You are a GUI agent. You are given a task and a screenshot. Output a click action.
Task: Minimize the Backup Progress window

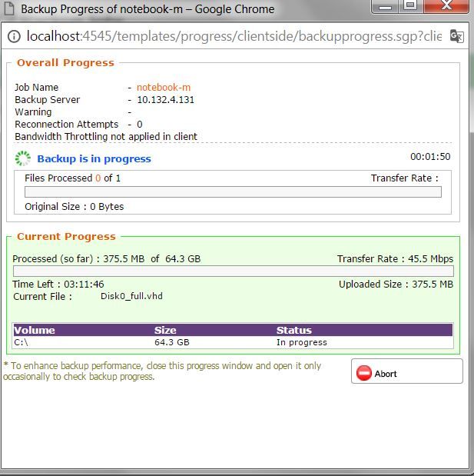click(x=385, y=6)
